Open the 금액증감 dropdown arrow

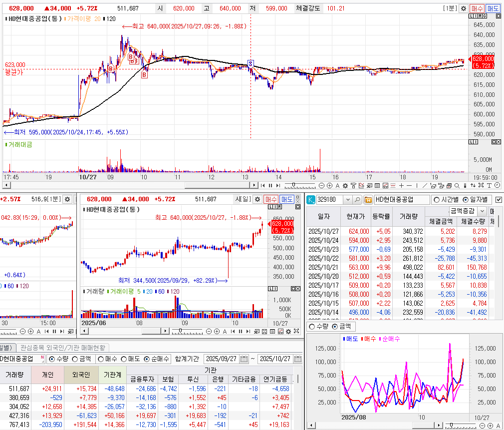[482, 211]
